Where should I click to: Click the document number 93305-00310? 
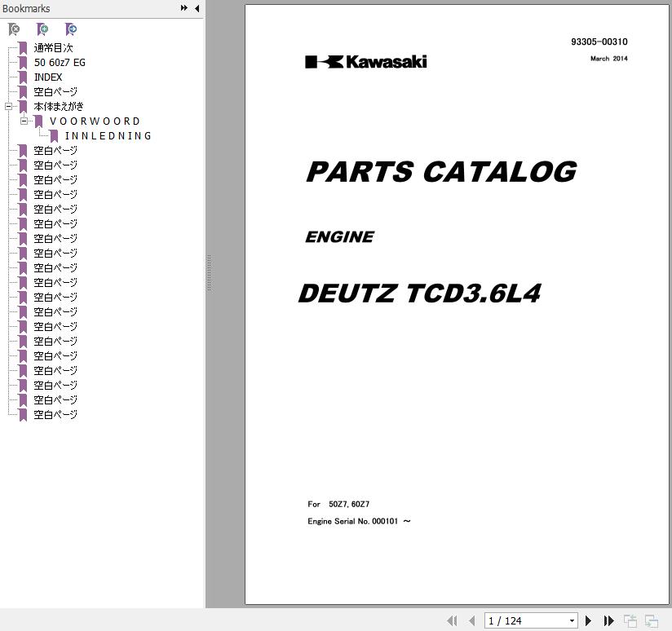point(599,42)
